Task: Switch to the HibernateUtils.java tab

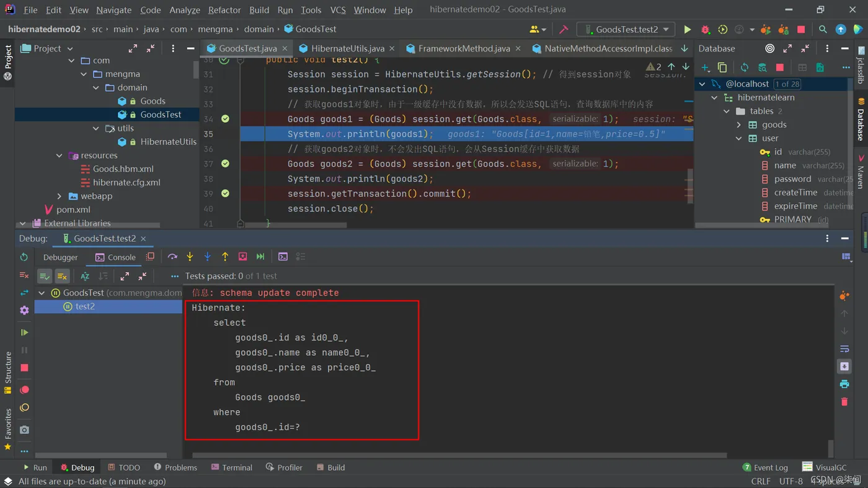Action: [x=348, y=48]
